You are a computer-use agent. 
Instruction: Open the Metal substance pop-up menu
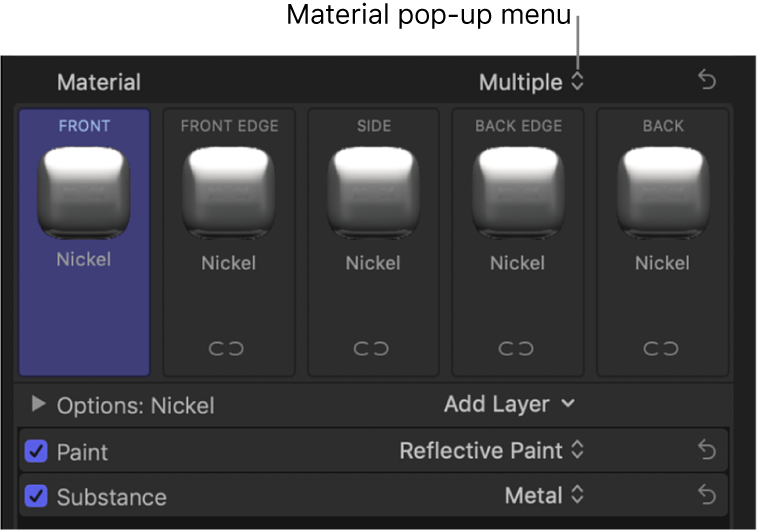(544, 495)
